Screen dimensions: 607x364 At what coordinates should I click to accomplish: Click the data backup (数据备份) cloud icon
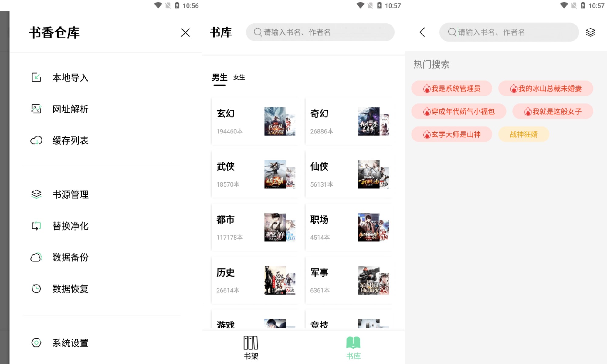[36, 257]
